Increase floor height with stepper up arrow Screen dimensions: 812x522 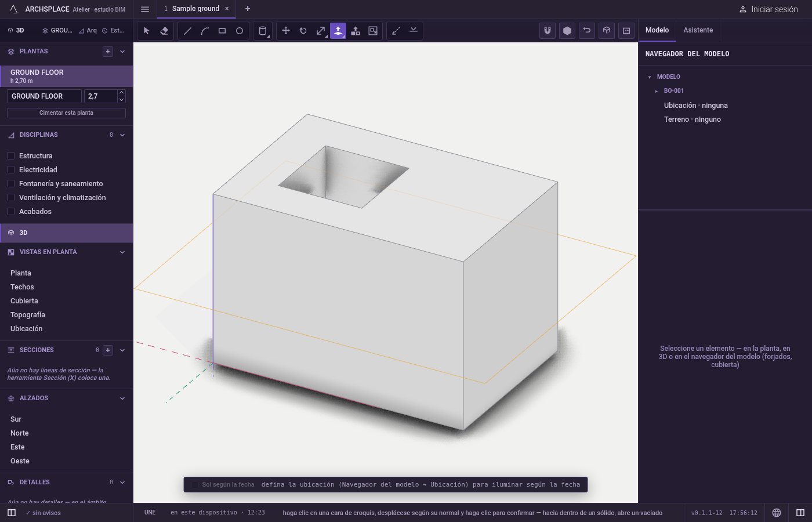point(121,93)
